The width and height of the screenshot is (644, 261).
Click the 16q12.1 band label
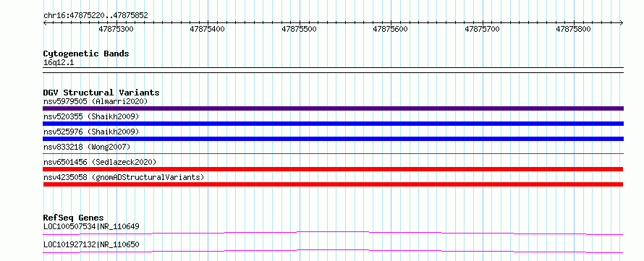coord(59,63)
